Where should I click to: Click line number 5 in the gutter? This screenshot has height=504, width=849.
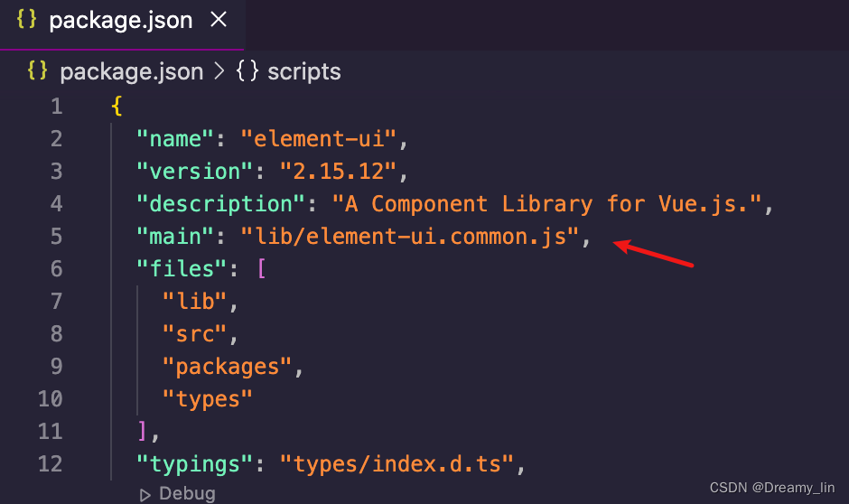56,237
